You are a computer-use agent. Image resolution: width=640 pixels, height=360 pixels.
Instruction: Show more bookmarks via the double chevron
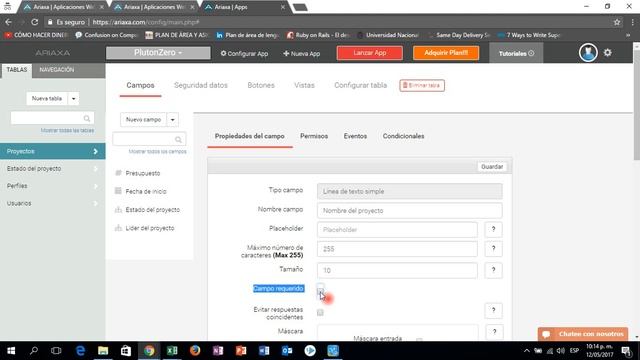[x=628, y=35]
